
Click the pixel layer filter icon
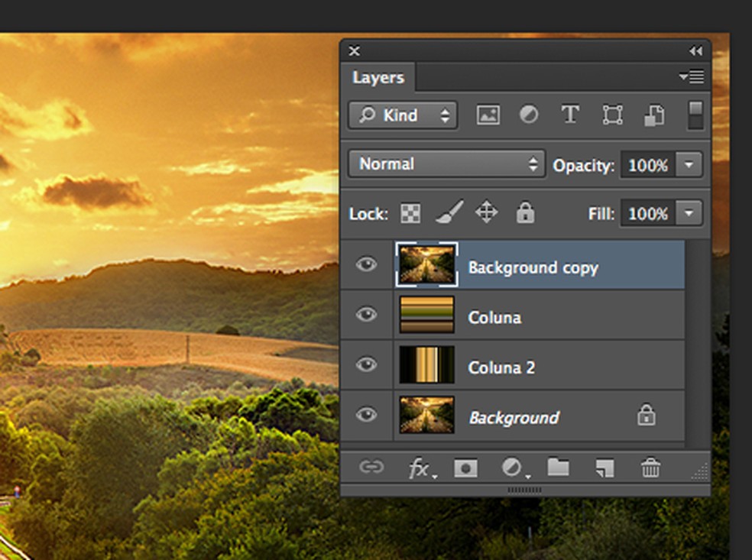click(488, 115)
